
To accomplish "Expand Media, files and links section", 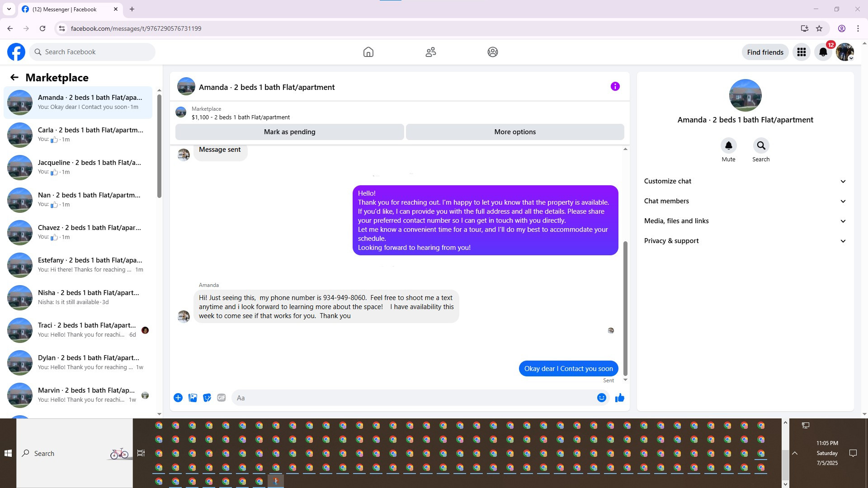I will point(745,221).
